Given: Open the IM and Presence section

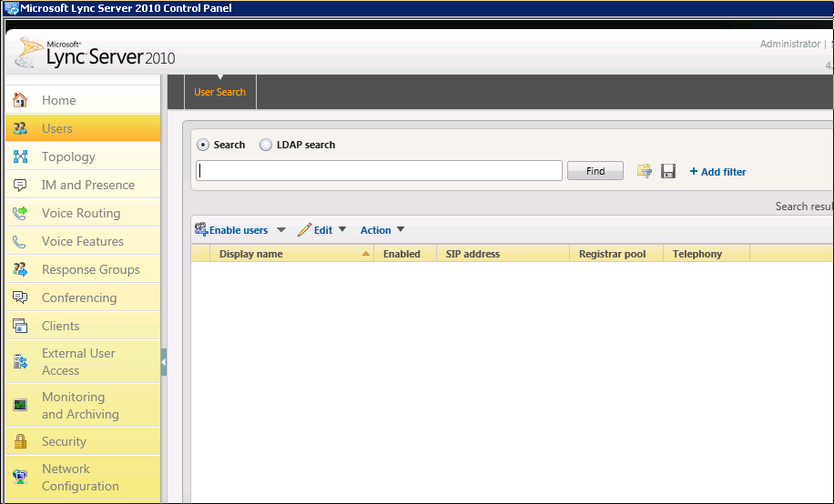Looking at the screenshot, I should pos(83,185).
